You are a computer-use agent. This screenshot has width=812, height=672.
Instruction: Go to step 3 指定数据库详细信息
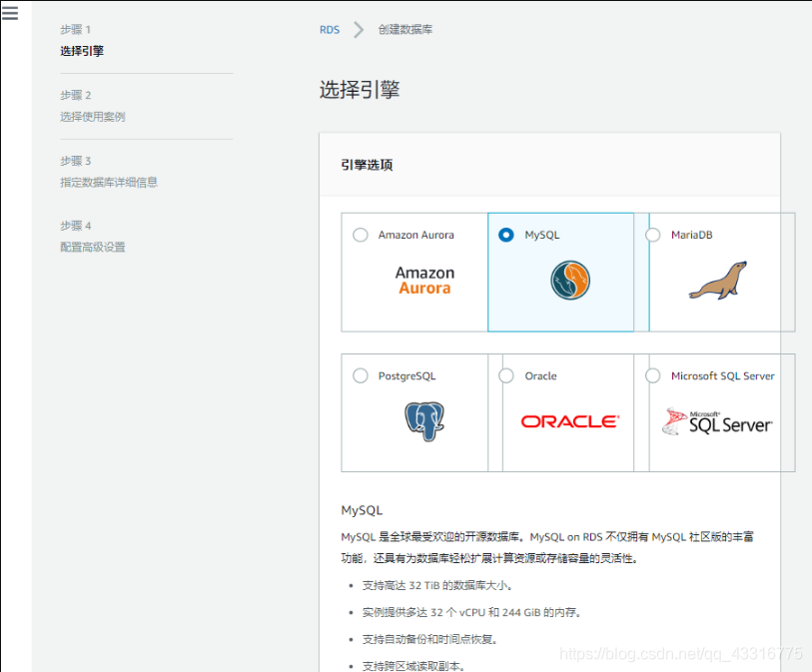coord(109,183)
